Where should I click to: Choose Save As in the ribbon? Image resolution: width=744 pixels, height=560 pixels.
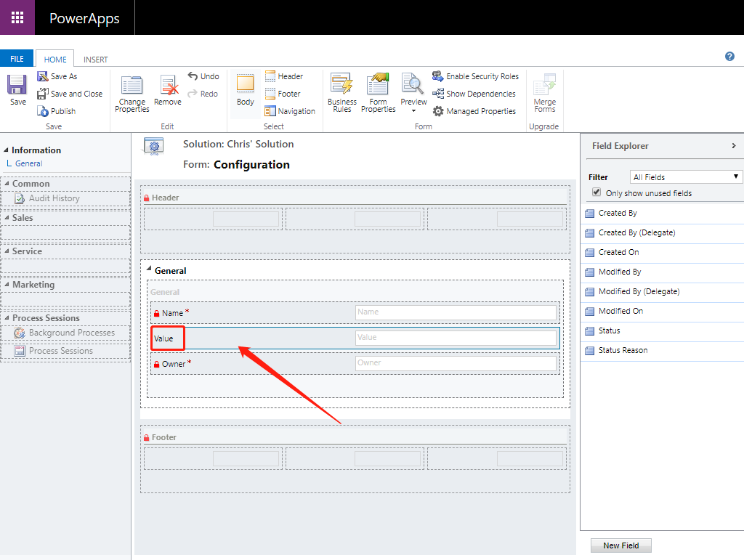pyautogui.click(x=57, y=76)
